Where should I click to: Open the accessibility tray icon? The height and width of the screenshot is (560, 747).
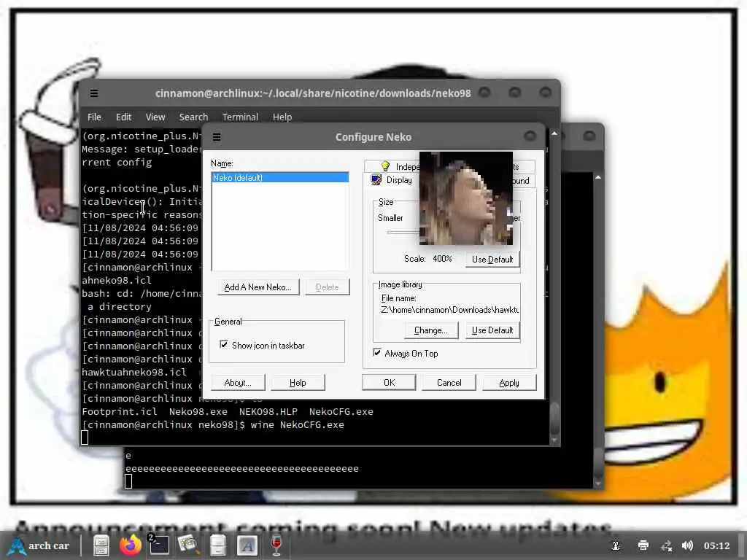(616, 545)
